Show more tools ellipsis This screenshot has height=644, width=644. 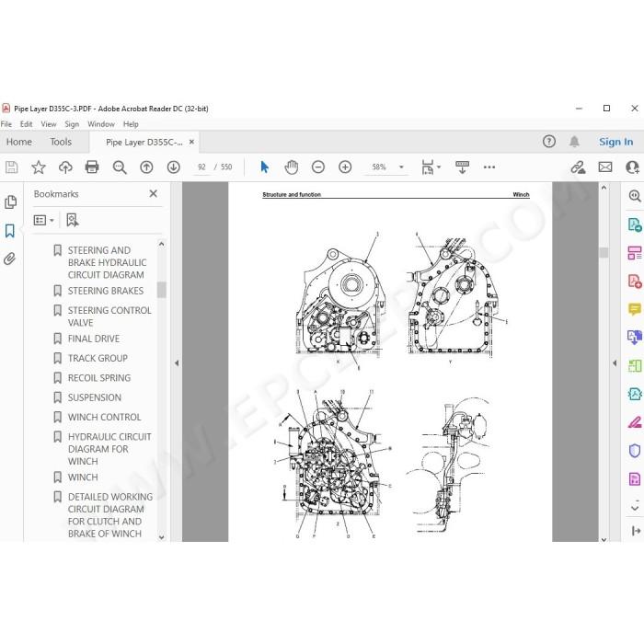tap(489, 167)
